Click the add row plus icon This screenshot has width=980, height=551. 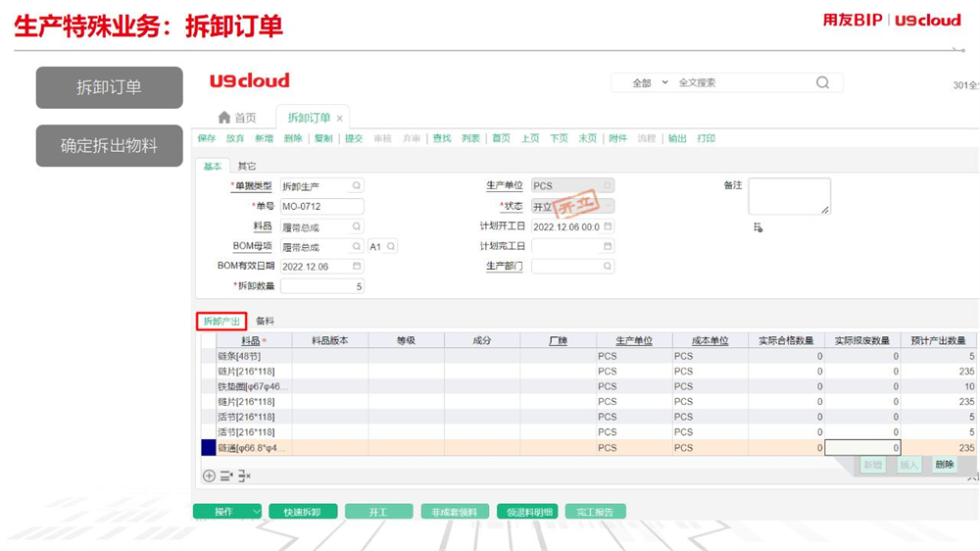[209, 476]
